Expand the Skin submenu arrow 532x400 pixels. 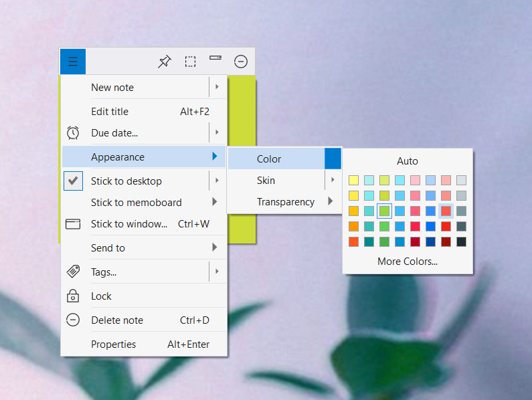click(333, 180)
